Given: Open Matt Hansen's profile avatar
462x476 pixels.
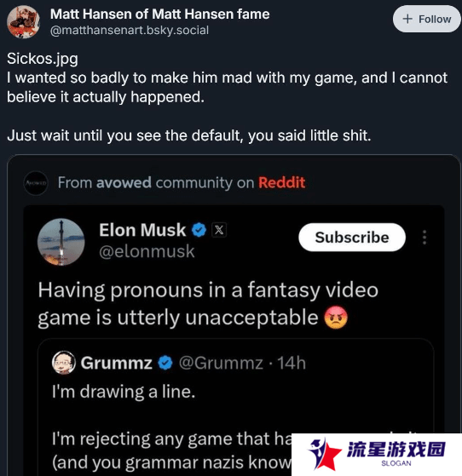Looking at the screenshot, I should (23, 22).
